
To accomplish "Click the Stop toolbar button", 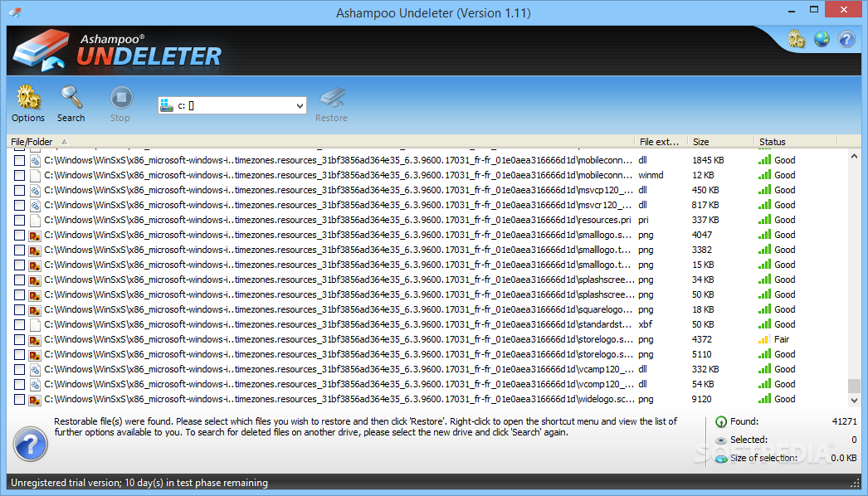I will pos(120,104).
